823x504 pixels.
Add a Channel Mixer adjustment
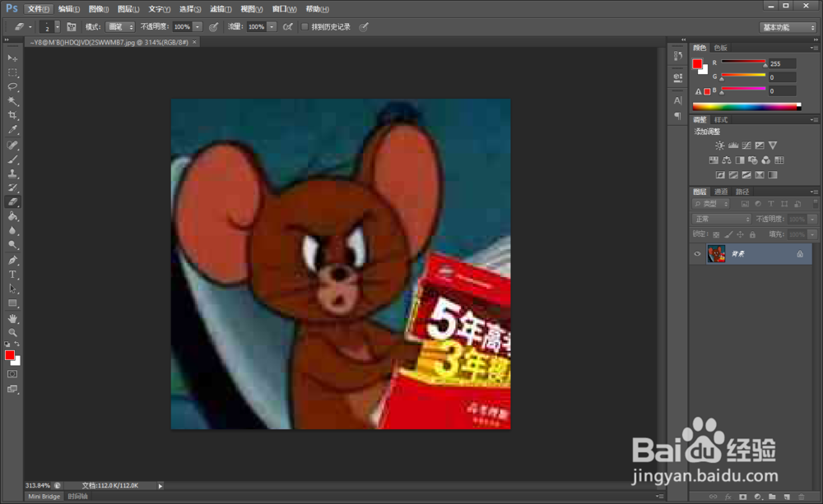[765, 160]
